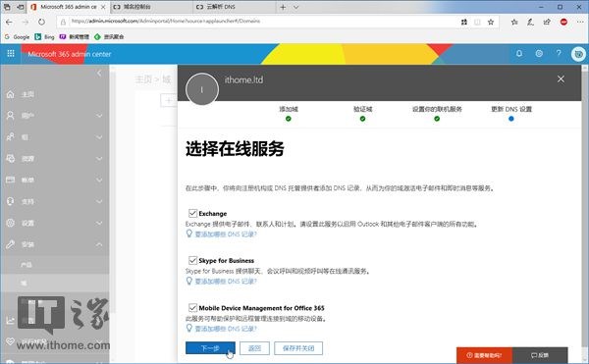
Task: Uncheck Mobile Device Management for Office 365
Action: [192, 308]
